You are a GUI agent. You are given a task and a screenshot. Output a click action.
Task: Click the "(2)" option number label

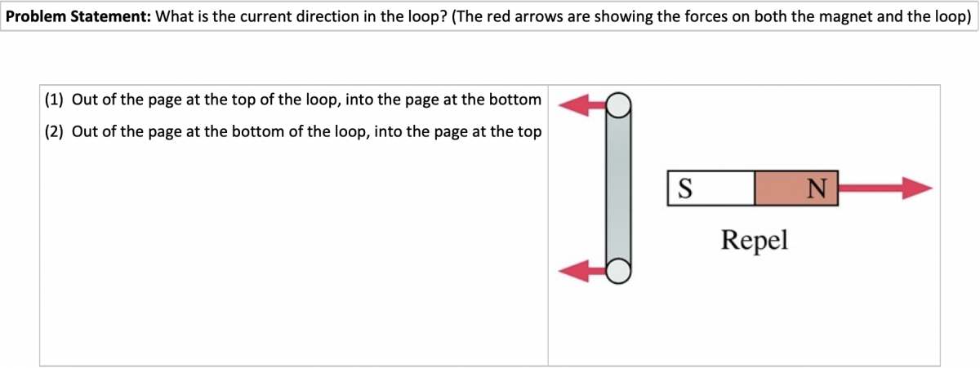tap(54, 131)
